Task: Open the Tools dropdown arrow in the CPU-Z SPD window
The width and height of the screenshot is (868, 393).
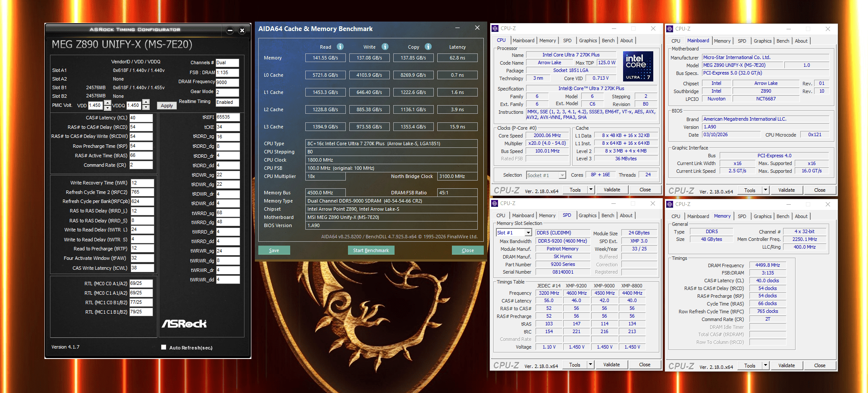Action: coord(590,365)
